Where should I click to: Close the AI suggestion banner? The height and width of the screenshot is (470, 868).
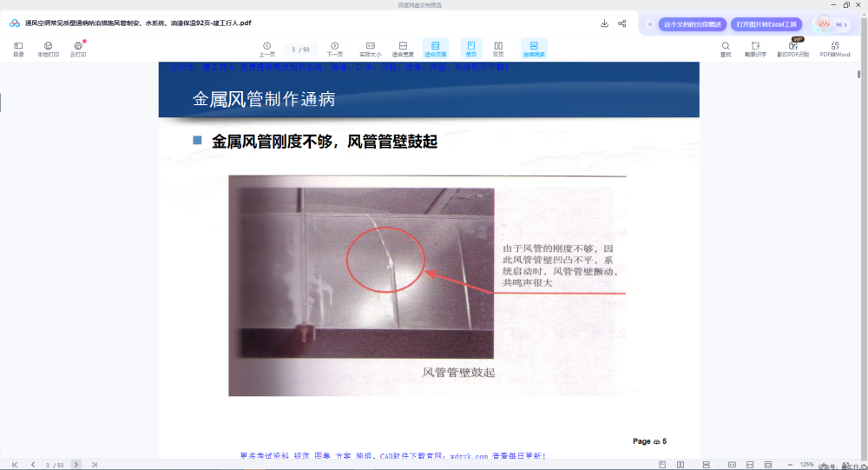coord(650,24)
